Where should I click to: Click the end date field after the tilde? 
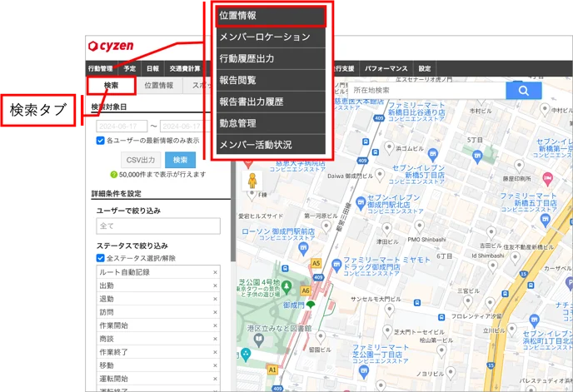(x=184, y=126)
